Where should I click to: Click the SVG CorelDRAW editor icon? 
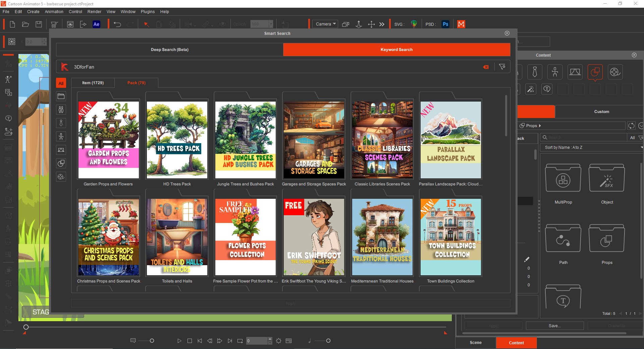(414, 24)
